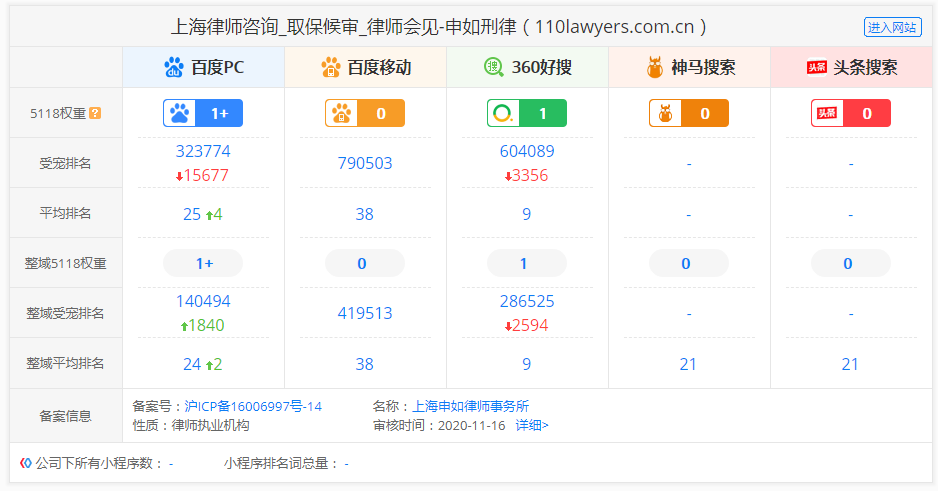The image size is (938, 491).
Task: Open the 360 ranking value 604089
Action: click(x=527, y=151)
